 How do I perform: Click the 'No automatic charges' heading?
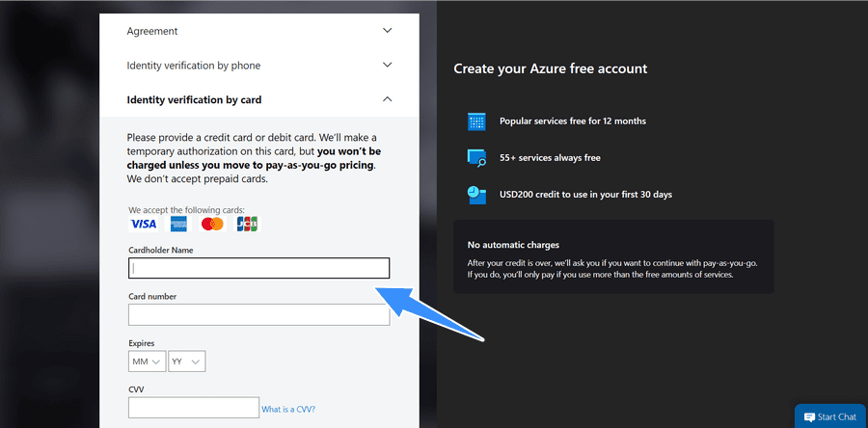[513, 245]
